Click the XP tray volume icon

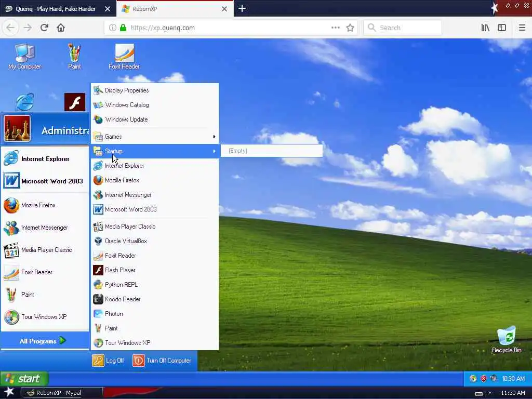pos(494,379)
